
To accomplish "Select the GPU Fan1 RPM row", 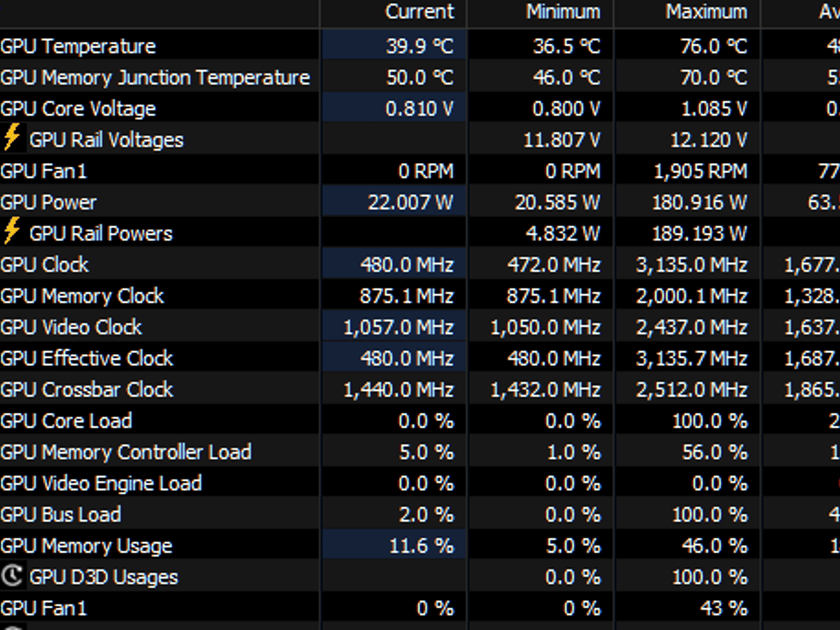I will pyautogui.click(x=420, y=171).
